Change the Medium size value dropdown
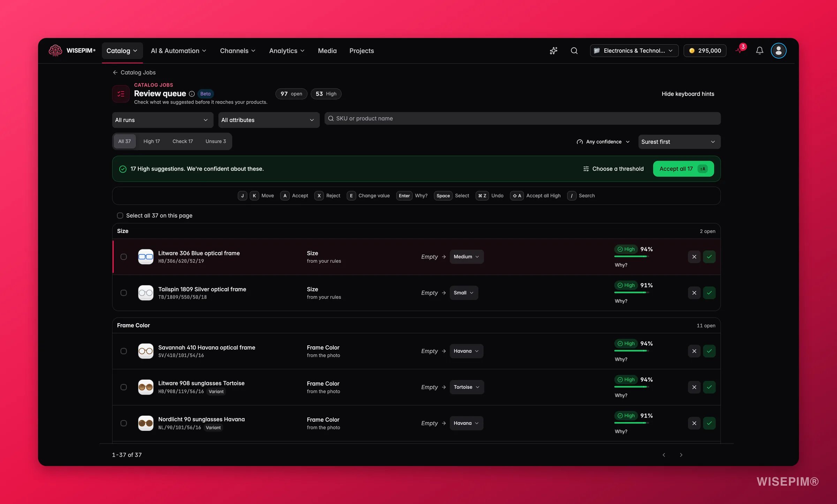837x504 pixels. tap(466, 257)
